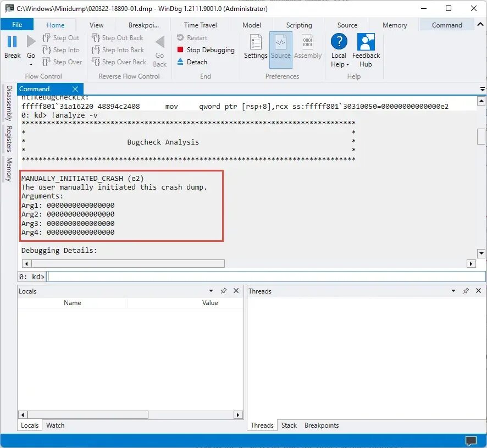Image resolution: width=487 pixels, height=448 pixels.
Task: Open Threads panel options dropdown
Action: 453,291
